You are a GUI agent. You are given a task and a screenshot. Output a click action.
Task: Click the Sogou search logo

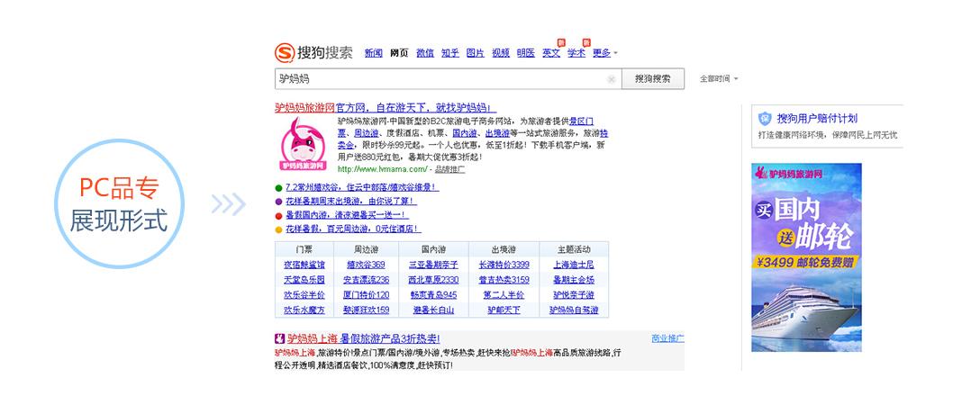pos(313,52)
